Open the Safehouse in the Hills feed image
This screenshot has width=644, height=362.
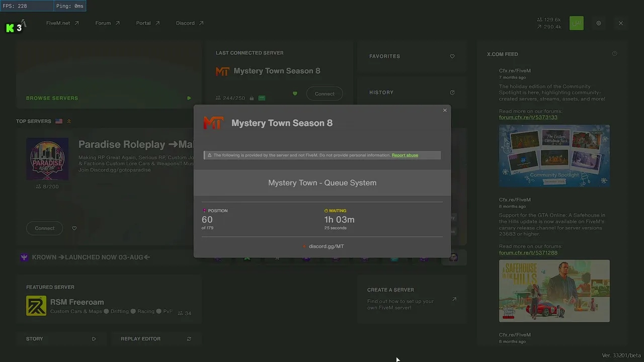click(x=554, y=291)
